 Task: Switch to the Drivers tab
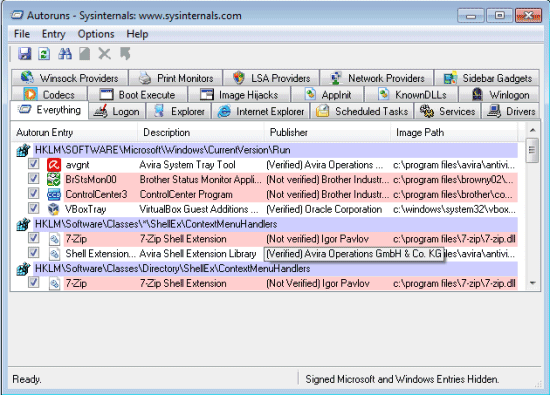coord(510,112)
